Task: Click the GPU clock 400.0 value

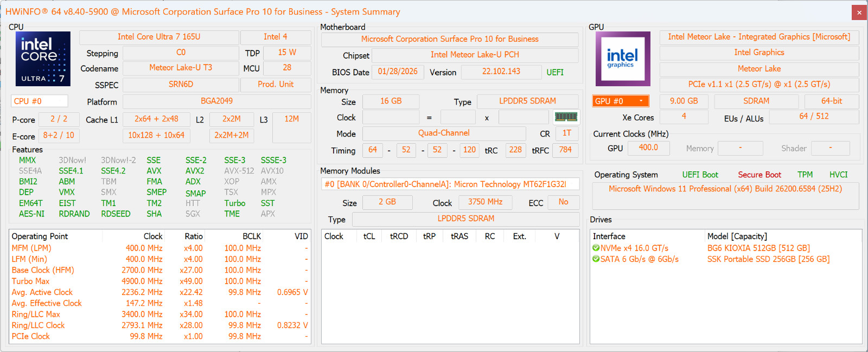Action: point(648,148)
